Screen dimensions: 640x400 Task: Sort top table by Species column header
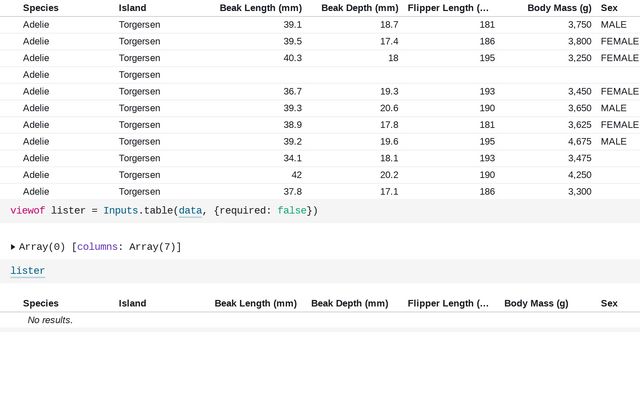[41, 8]
